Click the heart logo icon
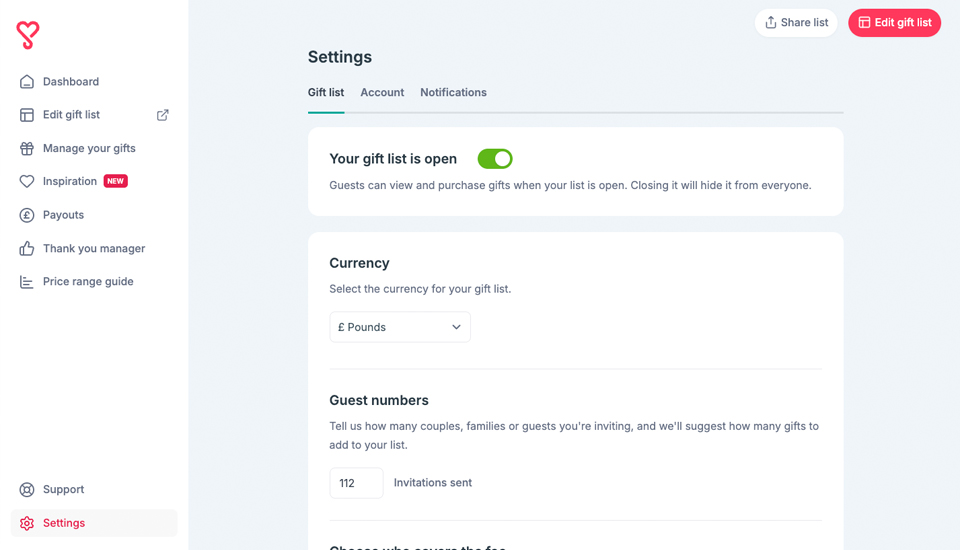This screenshot has height=550, width=960. pyautogui.click(x=28, y=35)
